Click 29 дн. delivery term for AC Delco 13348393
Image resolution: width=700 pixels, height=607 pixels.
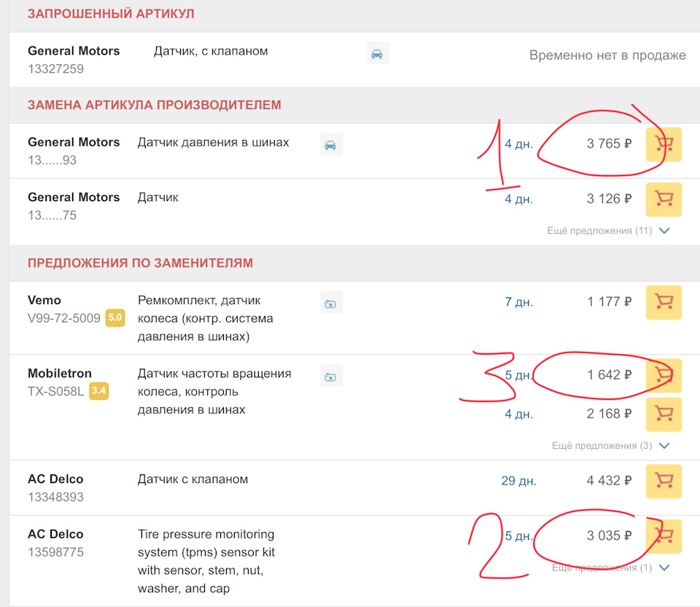[x=520, y=481]
